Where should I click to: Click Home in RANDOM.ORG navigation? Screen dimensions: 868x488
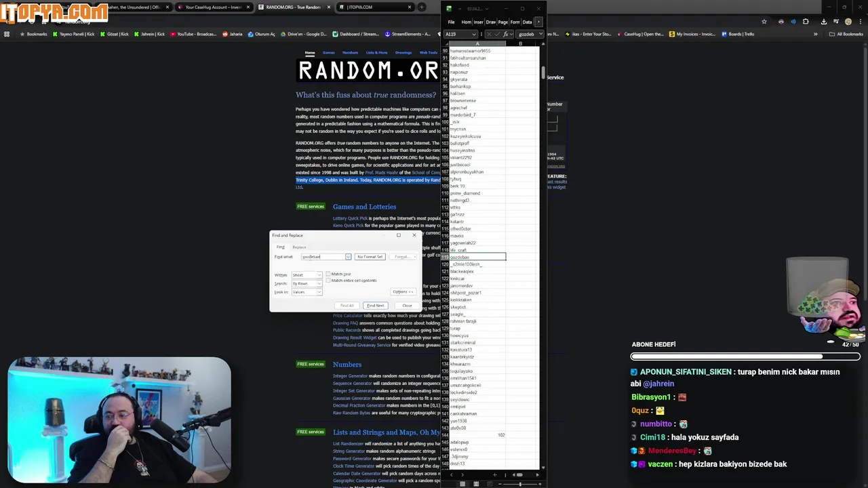click(x=310, y=52)
